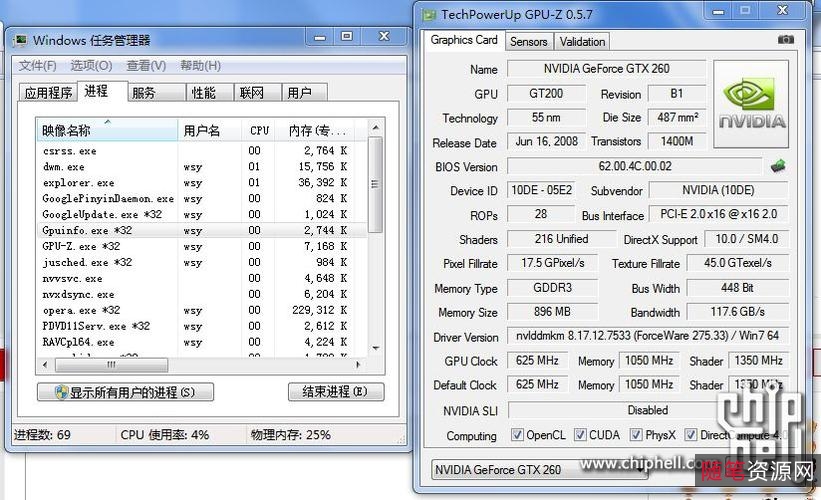Click the Name field showing GTX 260
Image resolution: width=821 pixels, height=500 pixels.
tap(606, 69)
